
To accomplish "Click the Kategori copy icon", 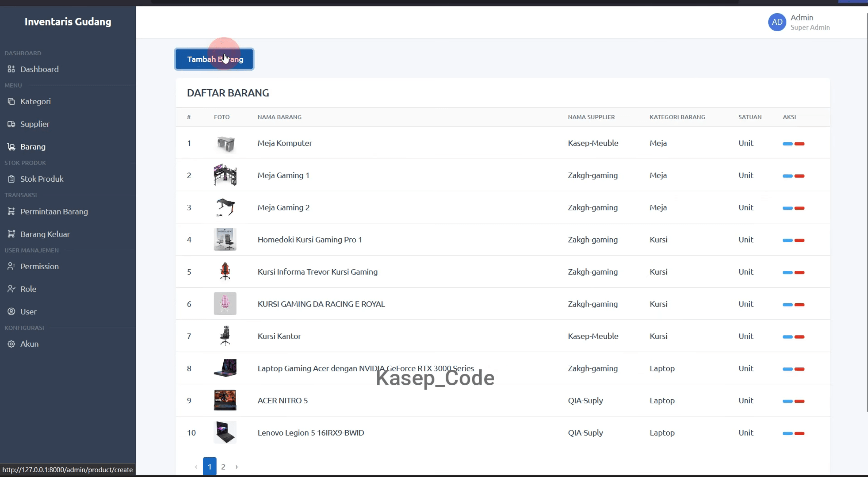I will (x=11, y=101).
